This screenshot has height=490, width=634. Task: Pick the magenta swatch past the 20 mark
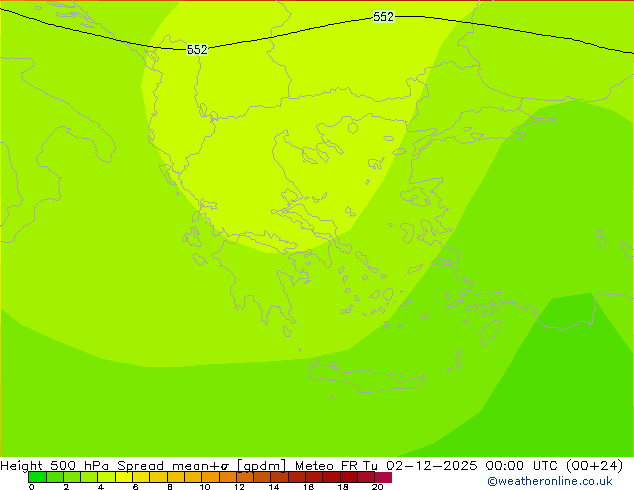click(x=383, y=477)
